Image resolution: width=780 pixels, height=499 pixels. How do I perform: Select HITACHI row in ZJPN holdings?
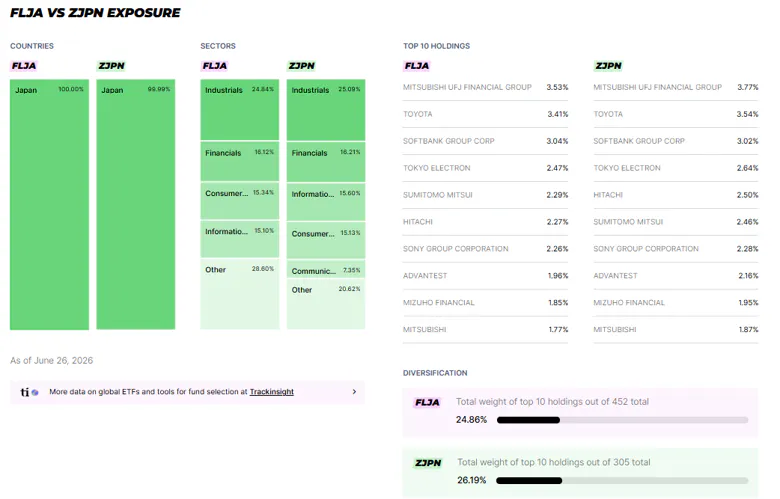coord(676,195)
